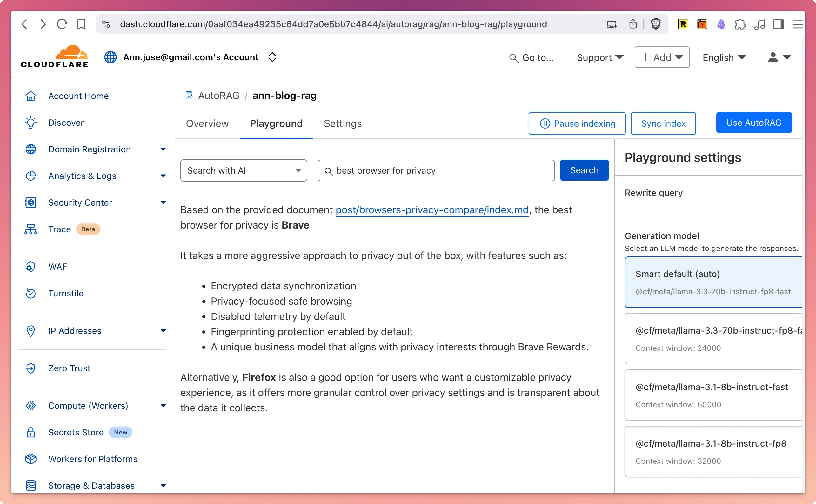This screenshot has width=816, height=504.
Task: Switch to the Overview tab
Action: pos(207,123)
